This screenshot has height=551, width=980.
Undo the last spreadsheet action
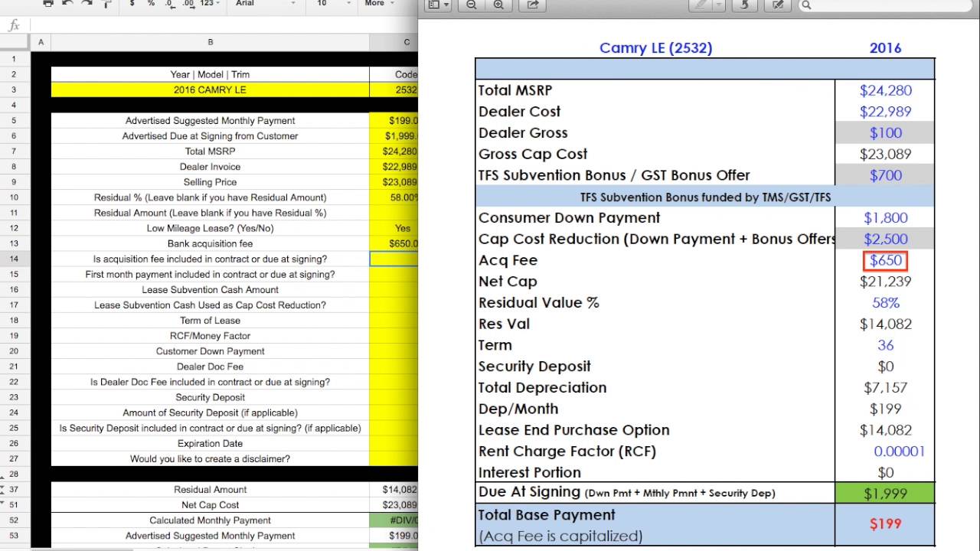click(67, 4)
